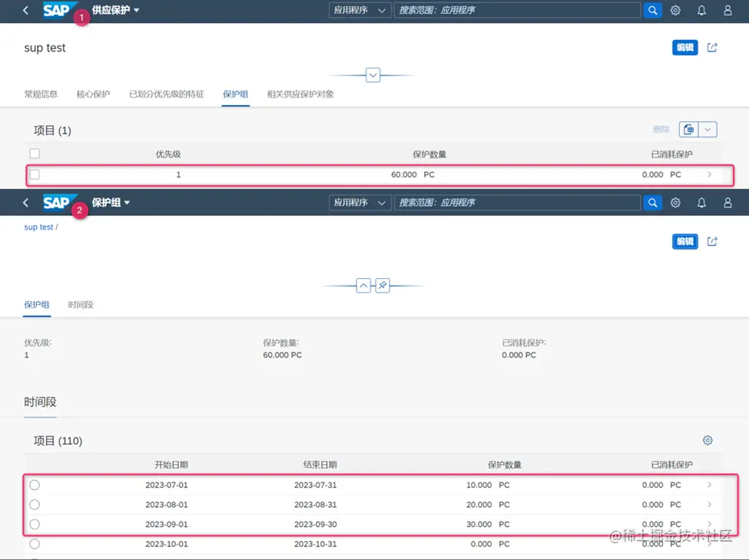Click 20.000 PC quantity cell

pos(488,505)
